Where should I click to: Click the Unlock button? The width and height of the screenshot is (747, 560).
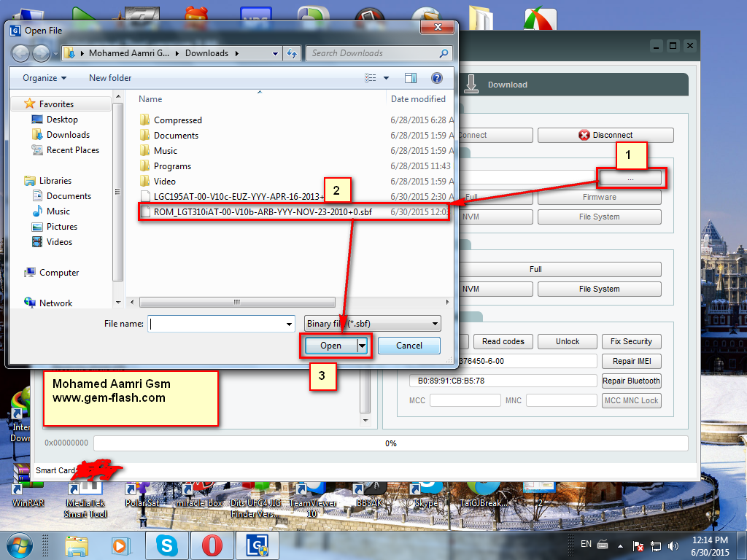pyautogui.click(x=568, y=341)
